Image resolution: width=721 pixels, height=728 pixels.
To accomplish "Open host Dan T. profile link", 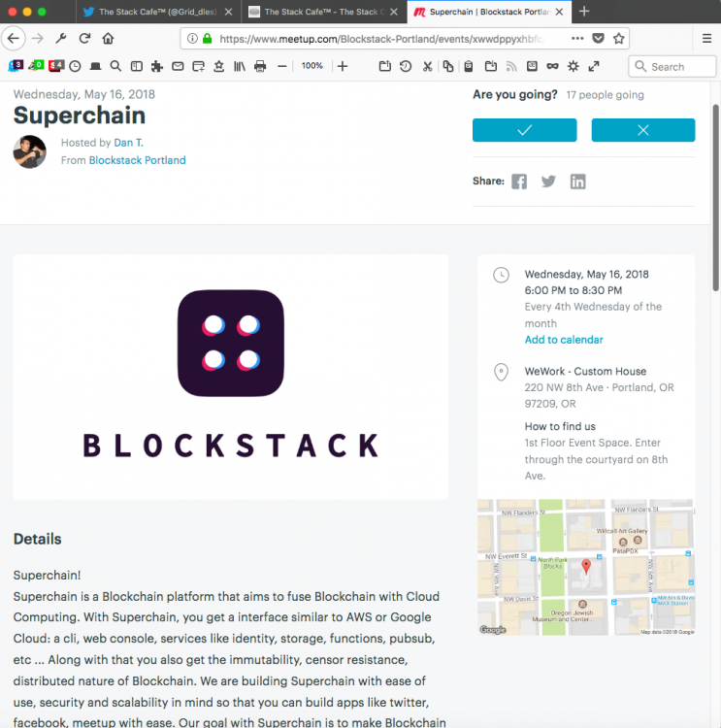I will click(x=129, y=143).
